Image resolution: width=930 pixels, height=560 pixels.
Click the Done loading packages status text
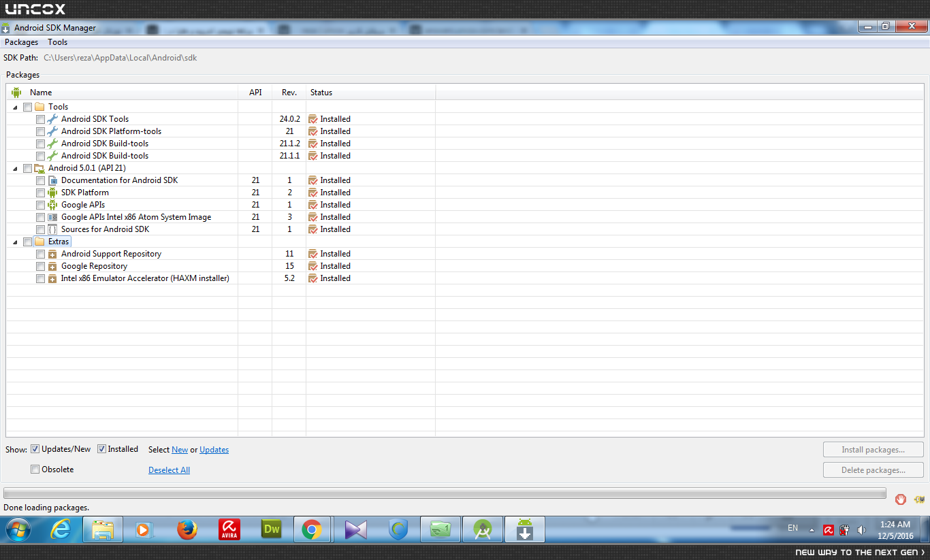[46, 508]
